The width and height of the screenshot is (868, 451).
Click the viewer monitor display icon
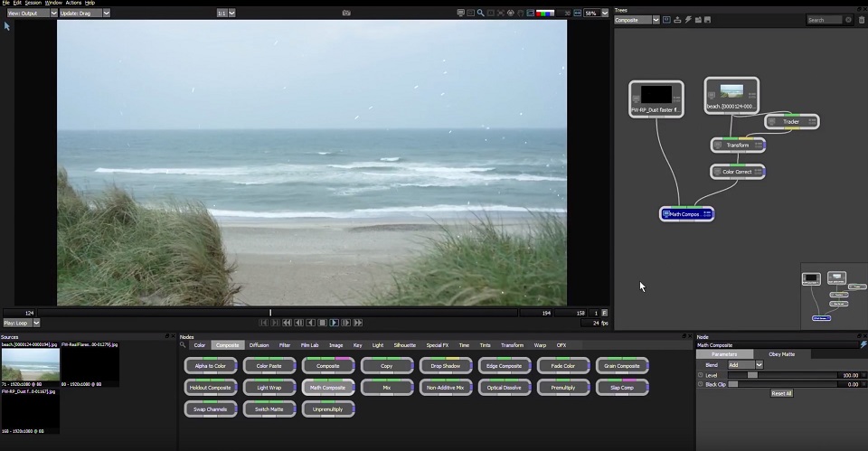coord(460,13)
